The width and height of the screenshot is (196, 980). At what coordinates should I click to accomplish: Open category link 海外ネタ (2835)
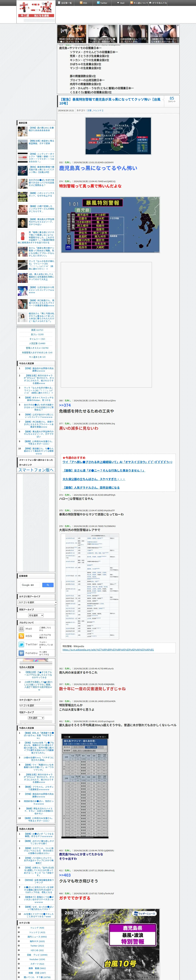[x=37, y=941]
